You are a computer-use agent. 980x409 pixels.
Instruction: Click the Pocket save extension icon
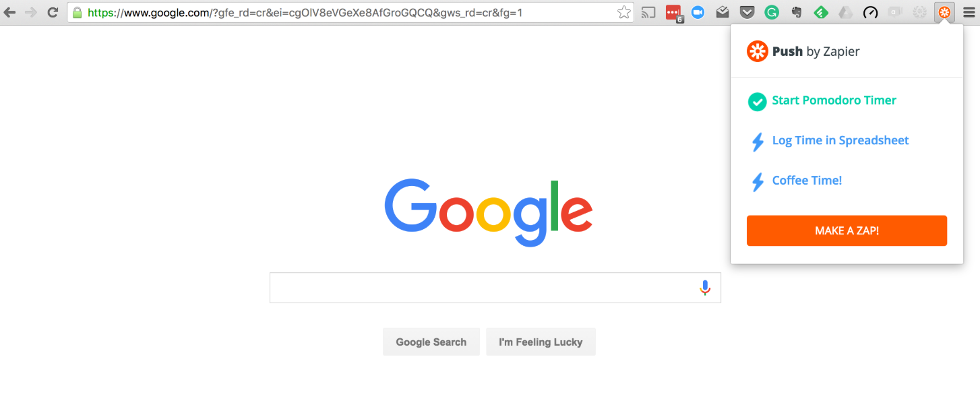747,12
